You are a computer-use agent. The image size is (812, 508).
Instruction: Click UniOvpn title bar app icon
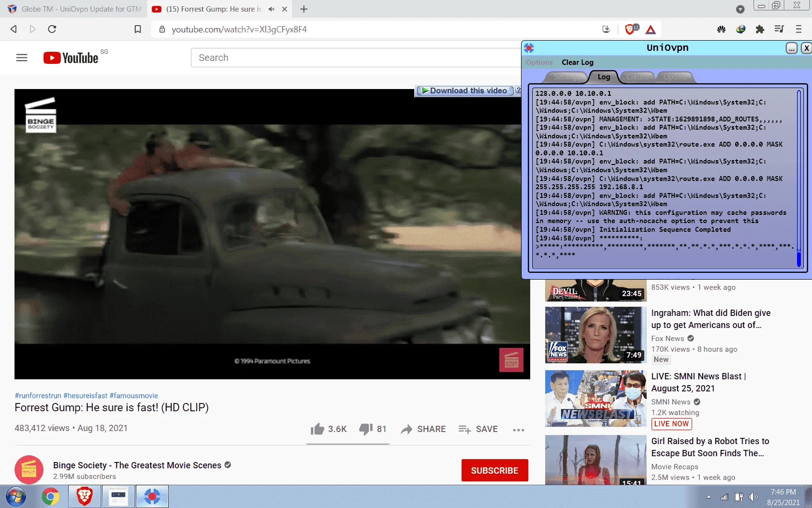click(x=529, y=48)
